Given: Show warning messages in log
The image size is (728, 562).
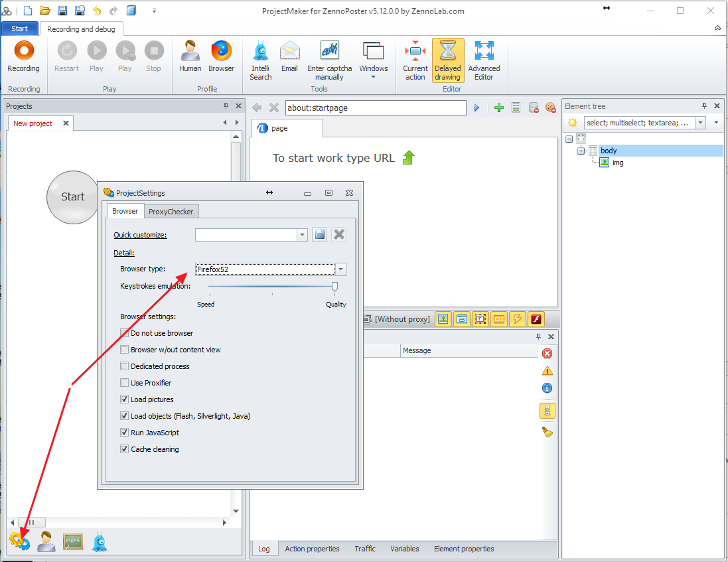Looking at the screenshot, I should pyautogui.click(x=547, y=371).
